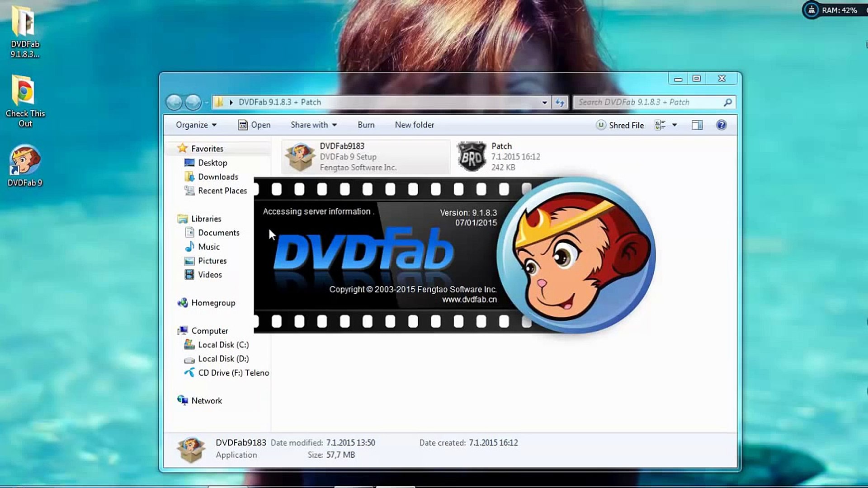
Task: Click the 'Version: 9.1.8.3' text
Action: click(468, 213)
